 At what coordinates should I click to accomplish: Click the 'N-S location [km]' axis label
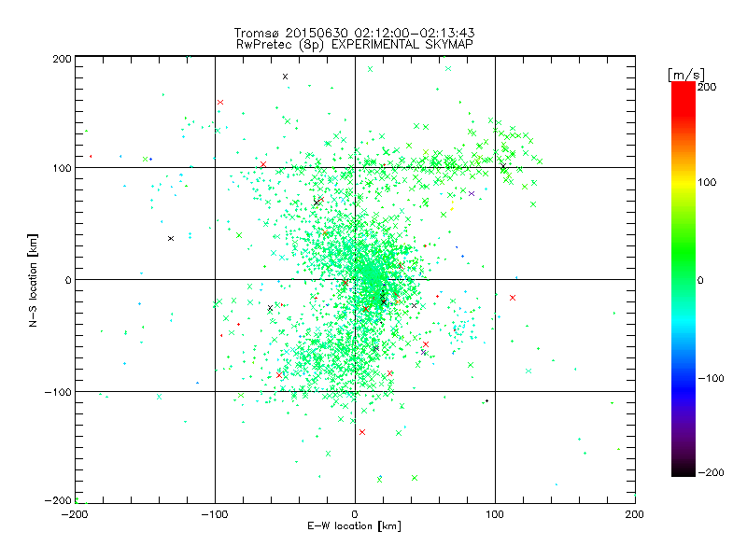coord(33,280)
